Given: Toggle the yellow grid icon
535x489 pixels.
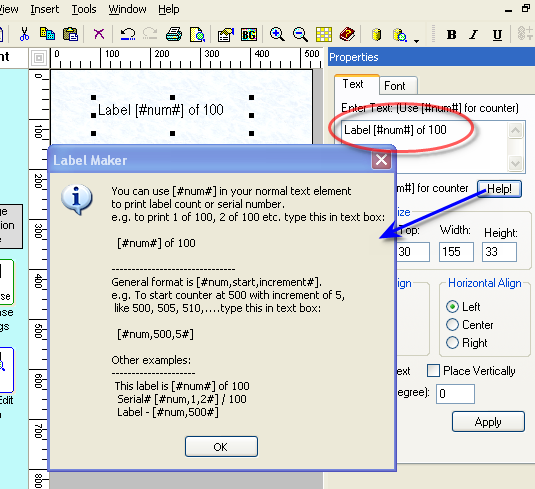Looking at the screenshot, I should [324, 34].
